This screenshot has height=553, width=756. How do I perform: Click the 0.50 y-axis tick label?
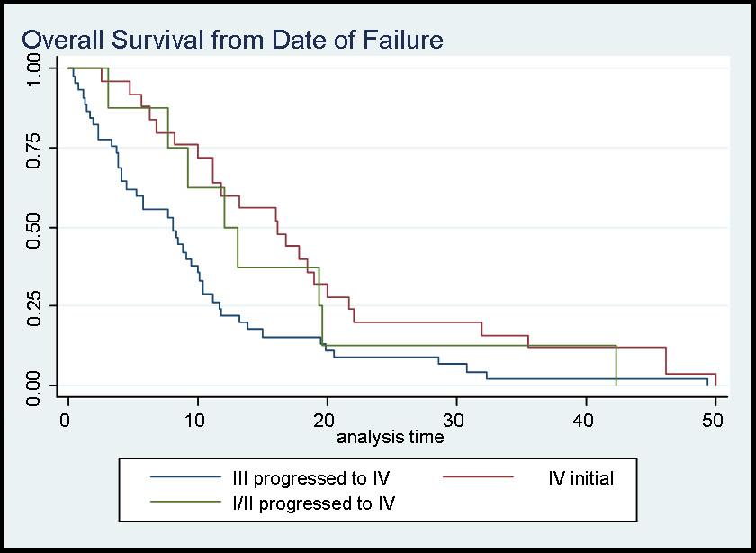click(x=35, y=227)
